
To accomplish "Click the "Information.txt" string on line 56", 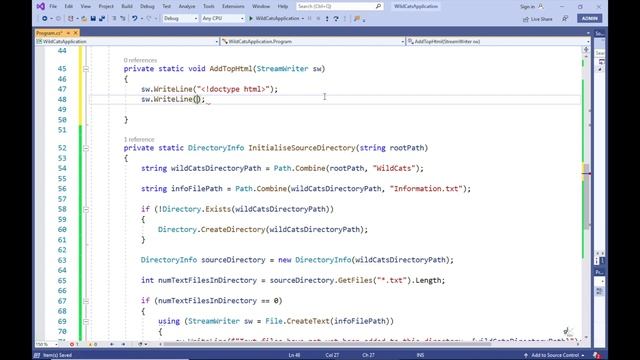I will coord(426,189).
